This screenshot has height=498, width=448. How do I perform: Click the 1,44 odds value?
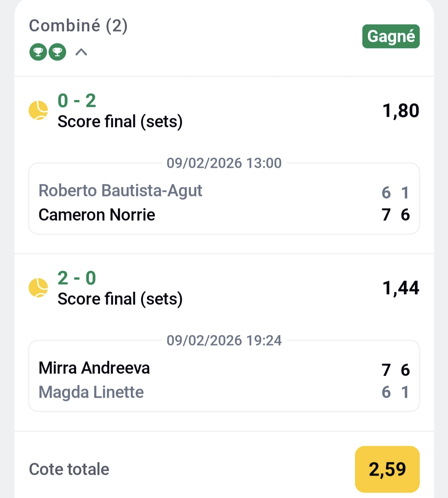click(x=401, y=288)
